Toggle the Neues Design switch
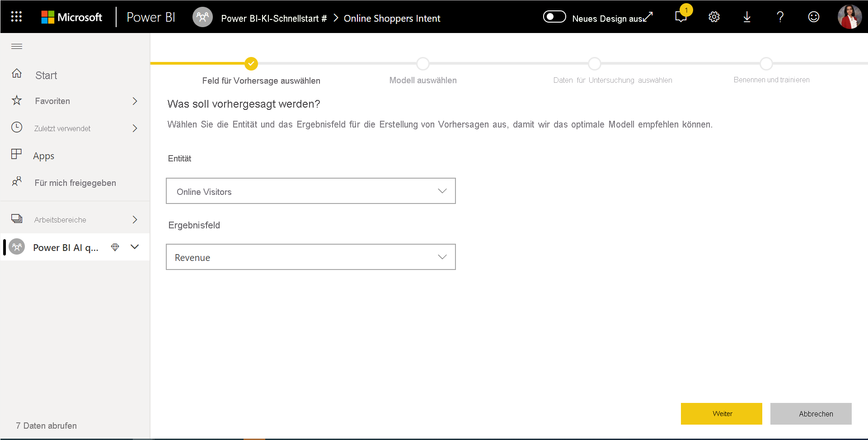 [554, 17]
